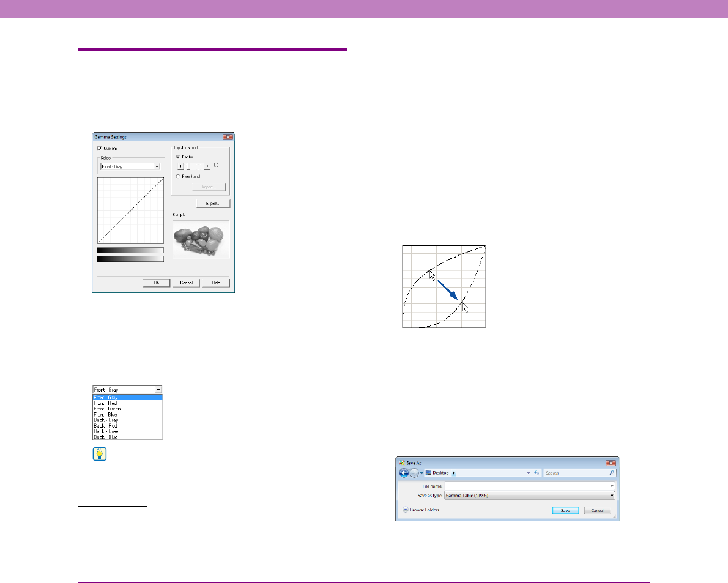Open the File name dropdown arrow
This screenshot has height=583, width=728.
pyautogui.click(x=612, y=486)
